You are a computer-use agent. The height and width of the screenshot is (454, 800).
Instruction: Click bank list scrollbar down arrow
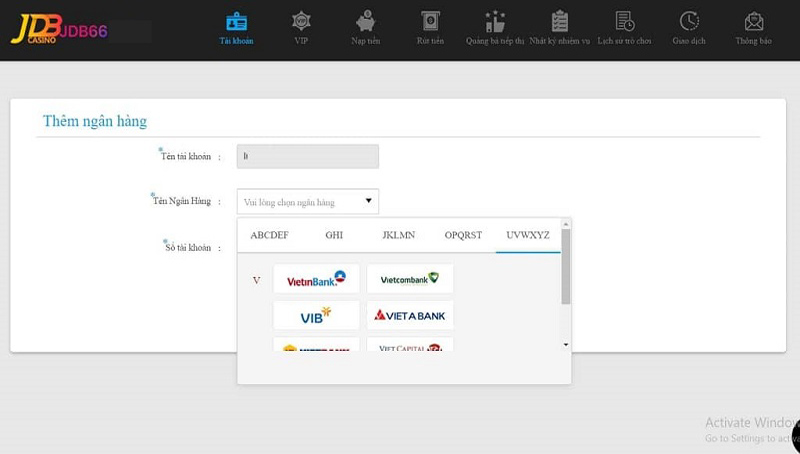[565, 345]
